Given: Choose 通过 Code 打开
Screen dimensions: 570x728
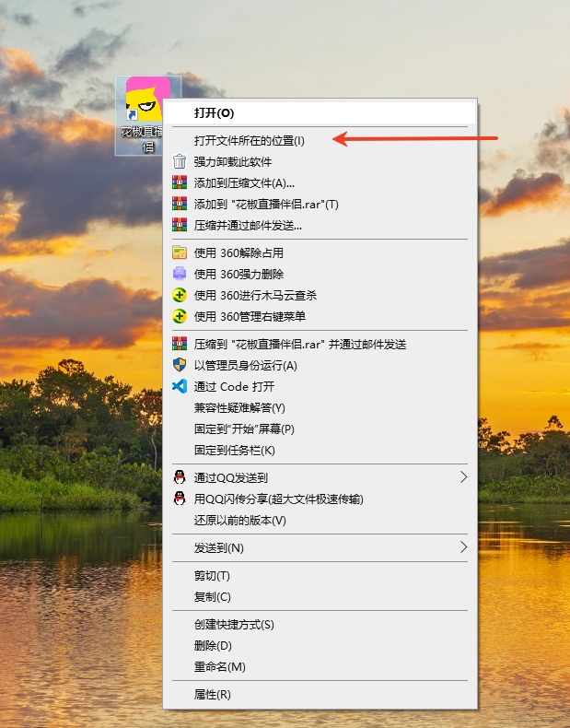Looking at the screenshot, I should (320, 387).
